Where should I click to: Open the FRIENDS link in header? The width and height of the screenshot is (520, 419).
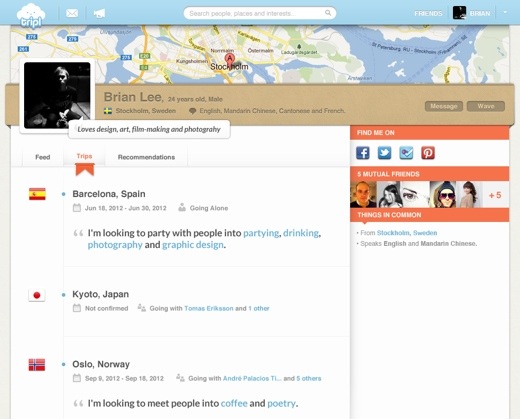[428, 14]
